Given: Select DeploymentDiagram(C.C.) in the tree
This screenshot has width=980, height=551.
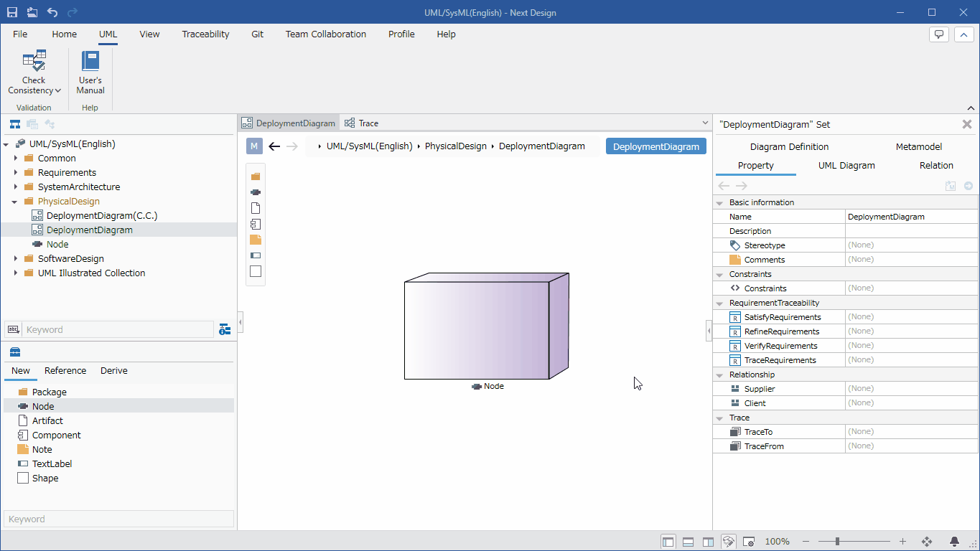Looking at the screenshot, I should (102, 215).
